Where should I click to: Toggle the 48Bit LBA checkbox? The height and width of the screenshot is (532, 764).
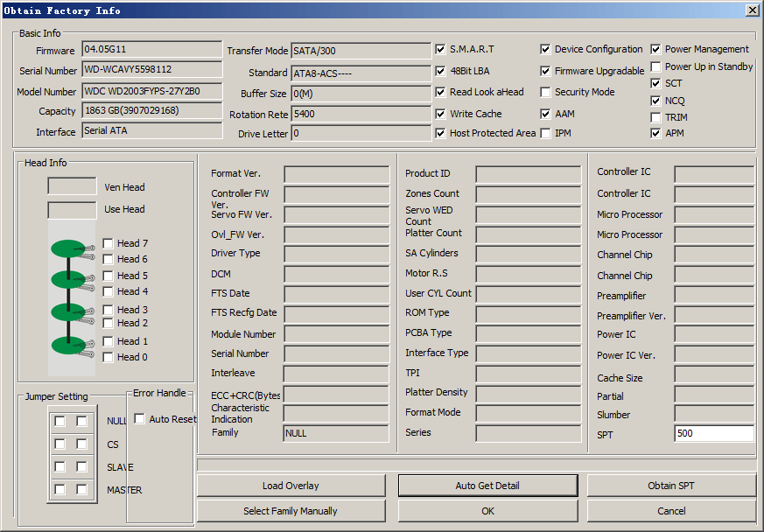coord(440,71)
